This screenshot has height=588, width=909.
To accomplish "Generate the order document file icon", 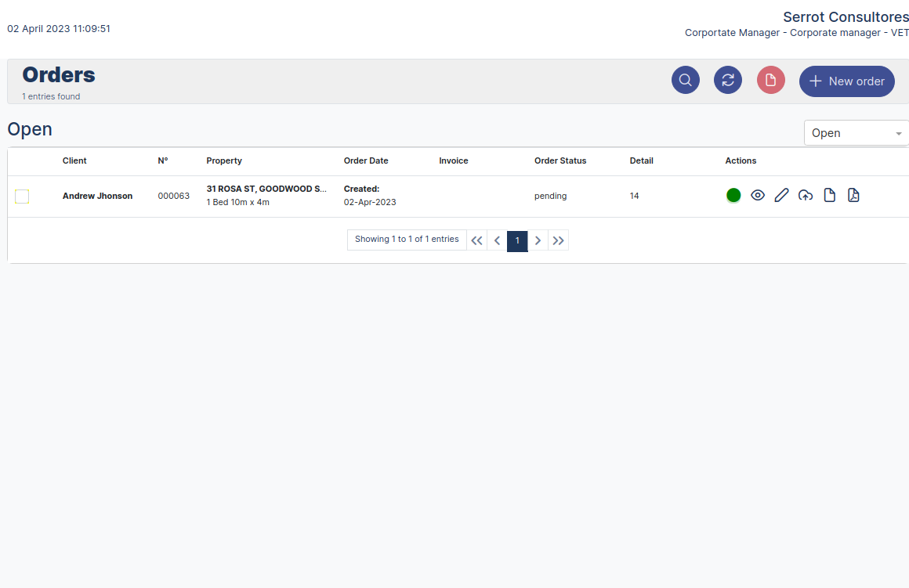I will [x=830, y=195].
